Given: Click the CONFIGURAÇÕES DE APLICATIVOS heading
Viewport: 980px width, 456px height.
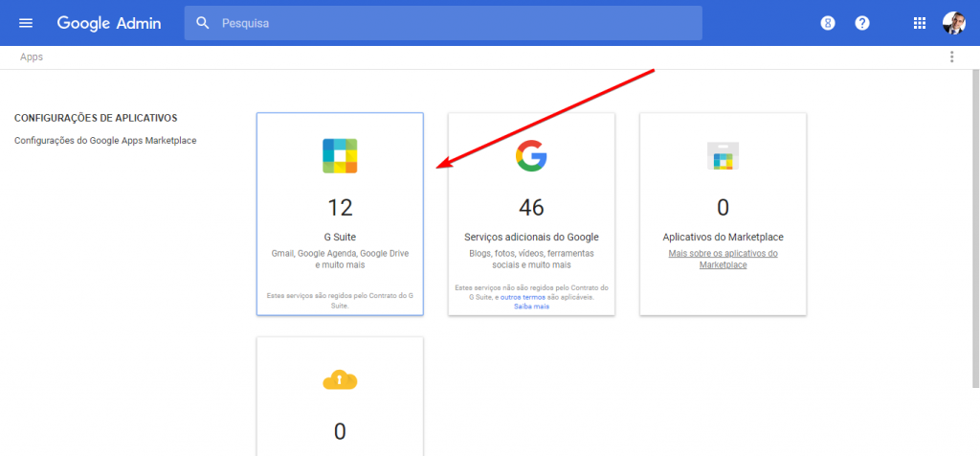Looking at the screenshot, I should tap(96, 118).
